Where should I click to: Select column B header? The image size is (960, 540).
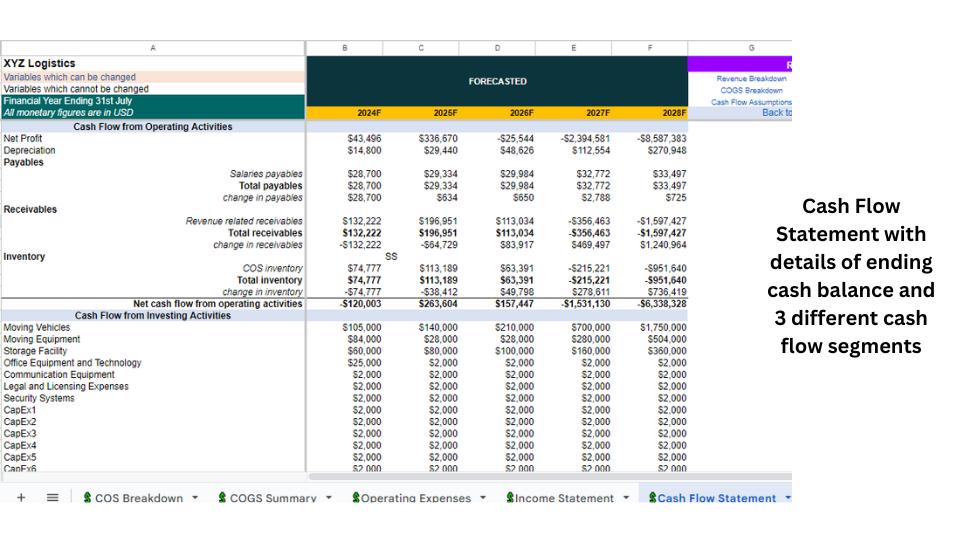coord(345,48)
